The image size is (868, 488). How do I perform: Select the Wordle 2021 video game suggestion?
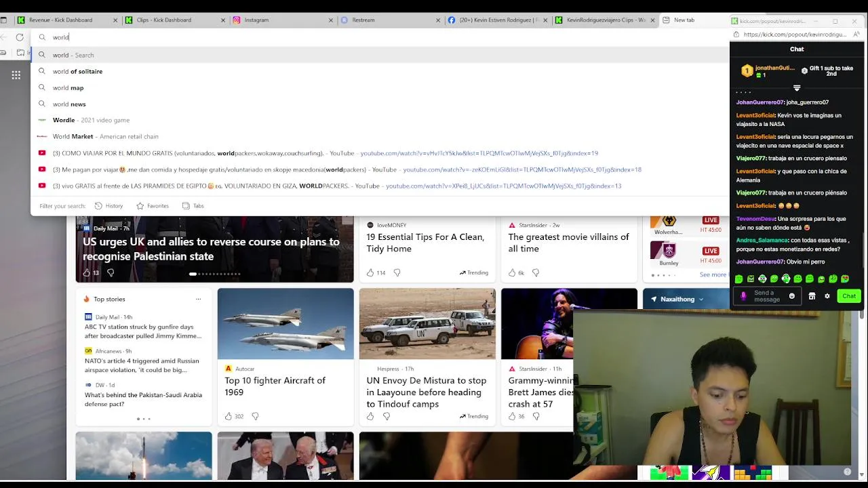(x=380, y=120)
